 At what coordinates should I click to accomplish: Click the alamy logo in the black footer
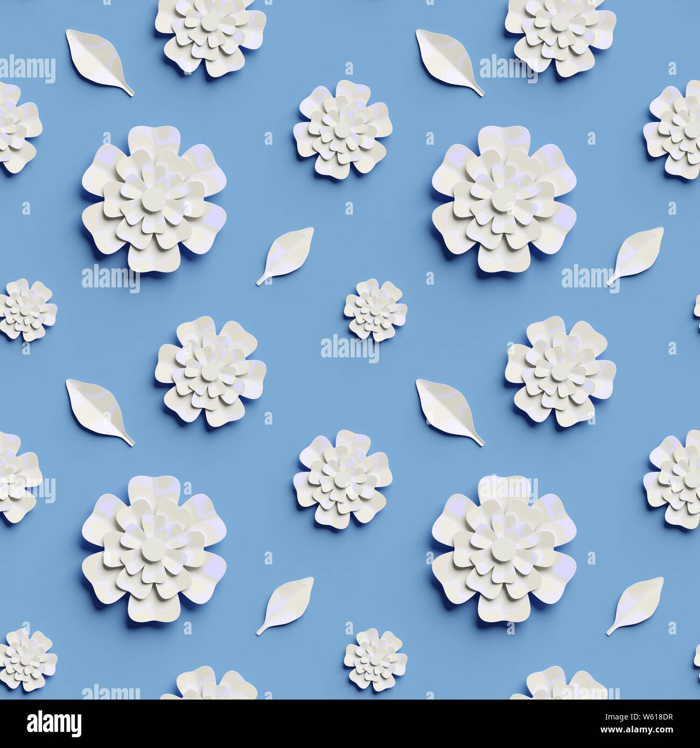pos(54,723)
